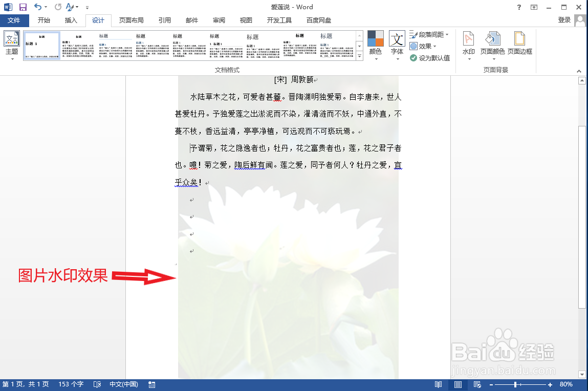This screenshot has width=588, height=391.
Task: Switch to Review (审阅) tab
Action: click(219, 20)
